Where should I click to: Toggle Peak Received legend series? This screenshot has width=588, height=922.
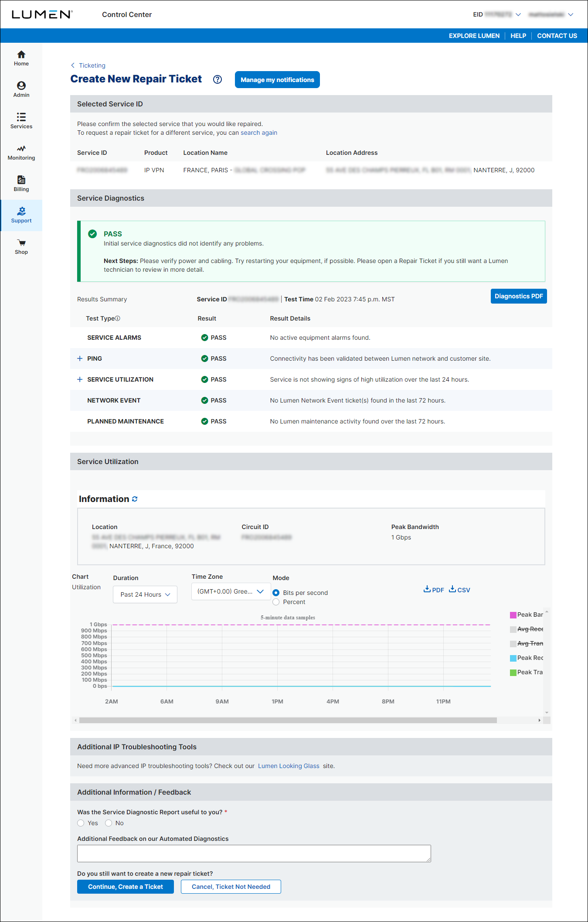(x=527, y=658)
